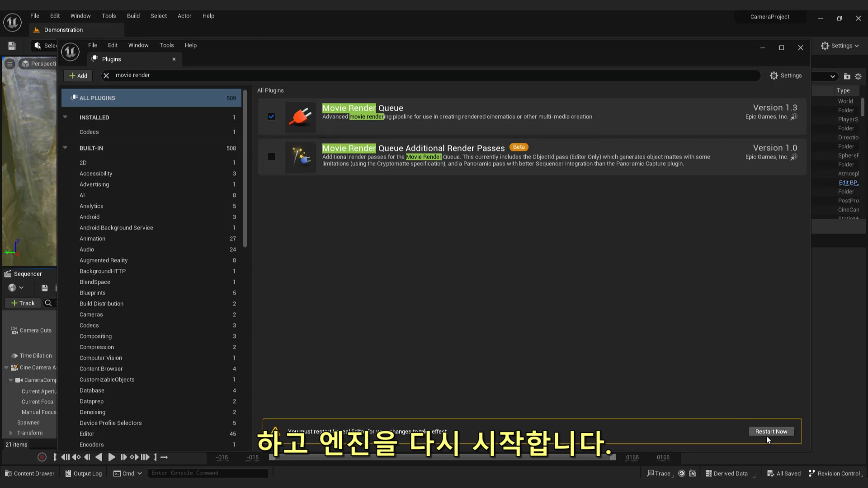Collapse the BUILT-IN plugin category
This screenshot has height=488, width=868.
(65, 148)
